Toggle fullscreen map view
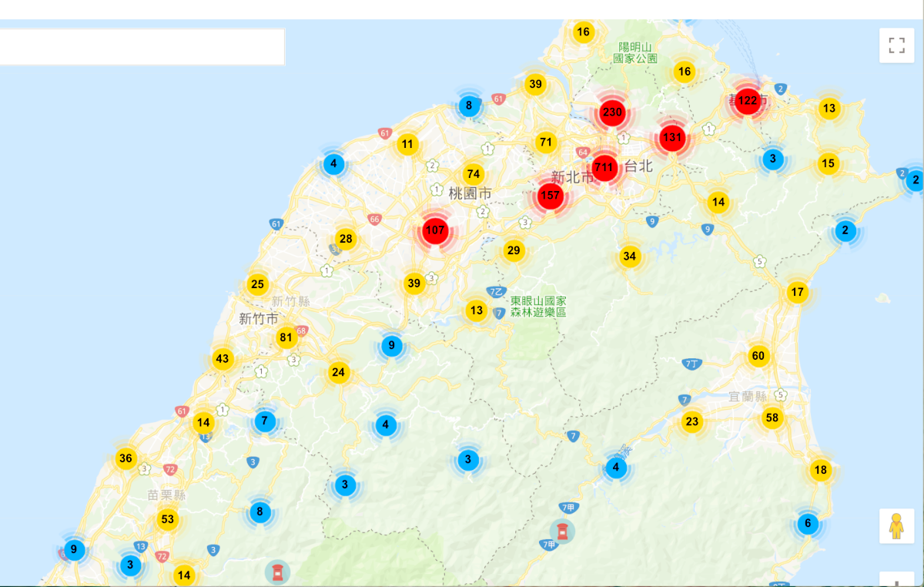Screen dimensions: 924x587 (896, 45)
